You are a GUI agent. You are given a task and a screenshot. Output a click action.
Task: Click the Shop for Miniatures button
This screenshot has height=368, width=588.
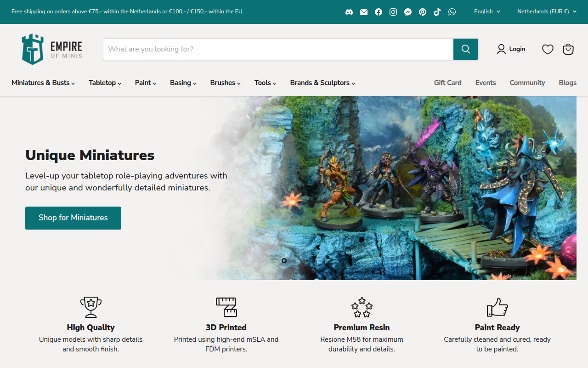click(73, 218)
